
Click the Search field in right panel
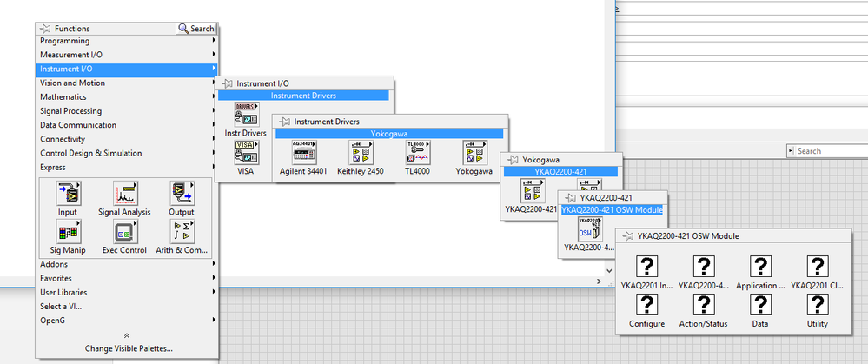click(832, 150)
